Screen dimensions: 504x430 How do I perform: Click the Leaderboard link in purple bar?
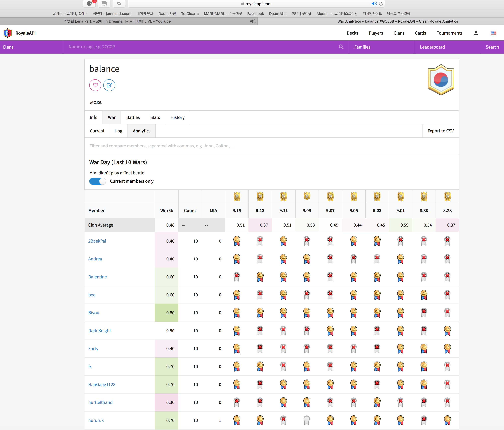pyautogui.click(x=432, y=47)
